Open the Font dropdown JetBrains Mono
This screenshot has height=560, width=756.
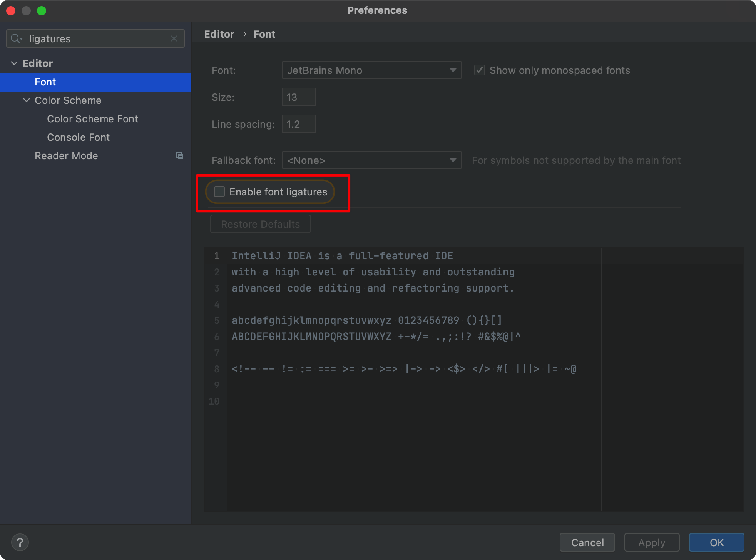point(371,70)
